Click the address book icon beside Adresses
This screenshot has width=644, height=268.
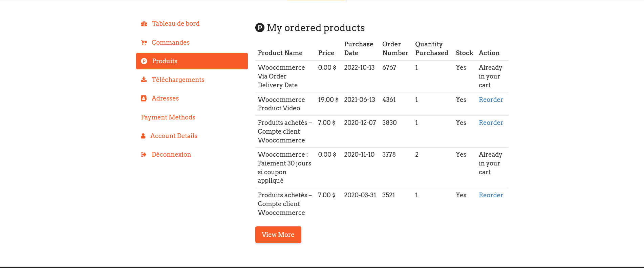[x=144, y=98]
